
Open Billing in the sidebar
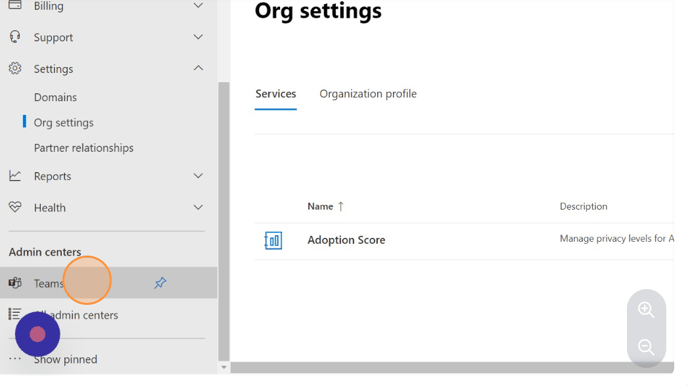point(49,6)
